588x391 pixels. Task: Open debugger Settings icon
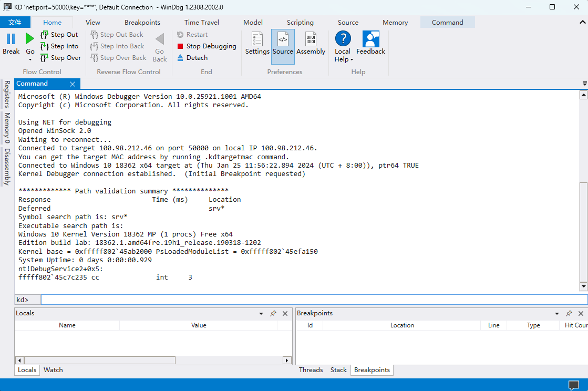[257, 39]
